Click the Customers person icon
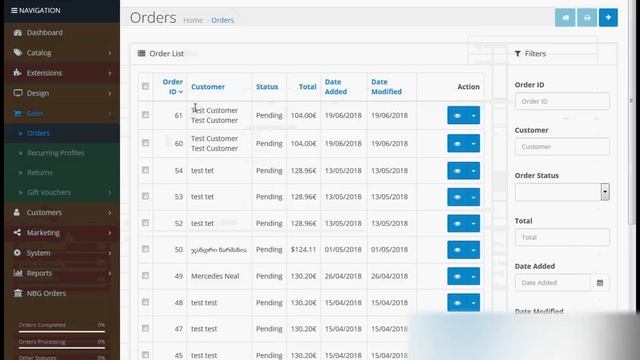The height and width of the screenshot is (360, 640). 17,212
